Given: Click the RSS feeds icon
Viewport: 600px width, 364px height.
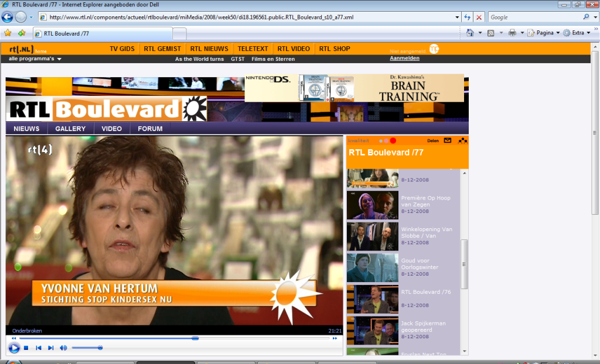Looking at the screenshot, I should point(490,33).
